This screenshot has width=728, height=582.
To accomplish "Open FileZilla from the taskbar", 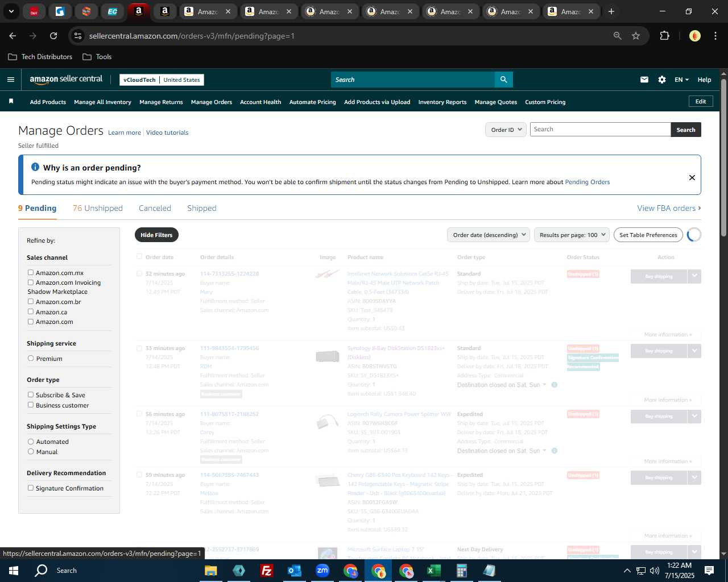I will 266,571.
